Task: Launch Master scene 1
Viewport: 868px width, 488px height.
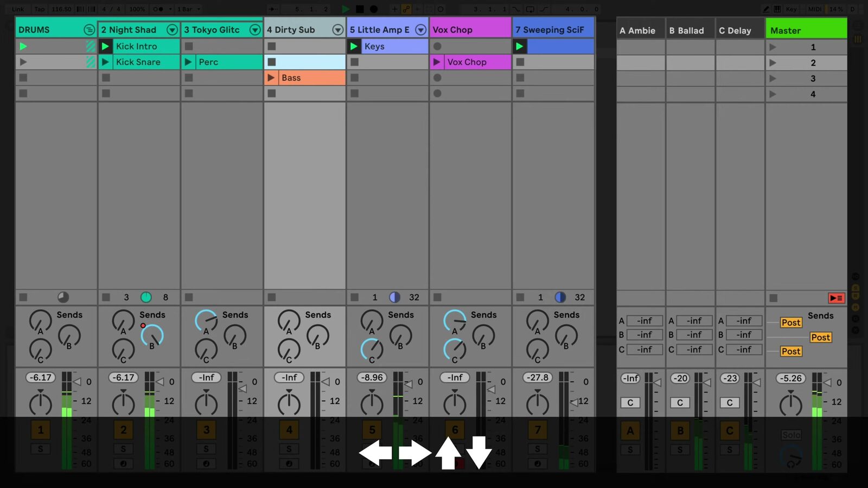Action: [773, 47]
